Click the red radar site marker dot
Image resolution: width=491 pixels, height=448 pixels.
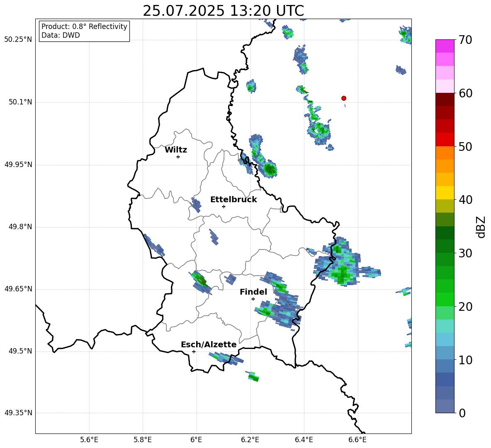344,98
